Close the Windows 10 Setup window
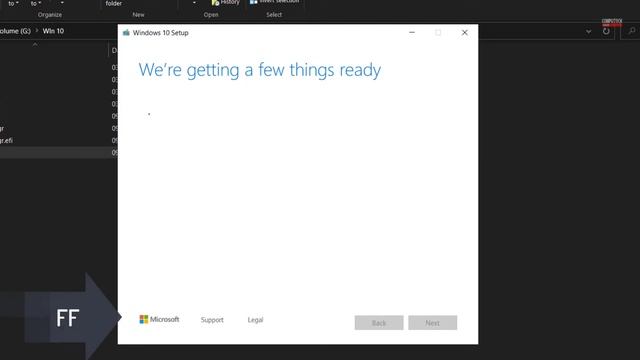The image size is (640, 360). click(464, 33)
